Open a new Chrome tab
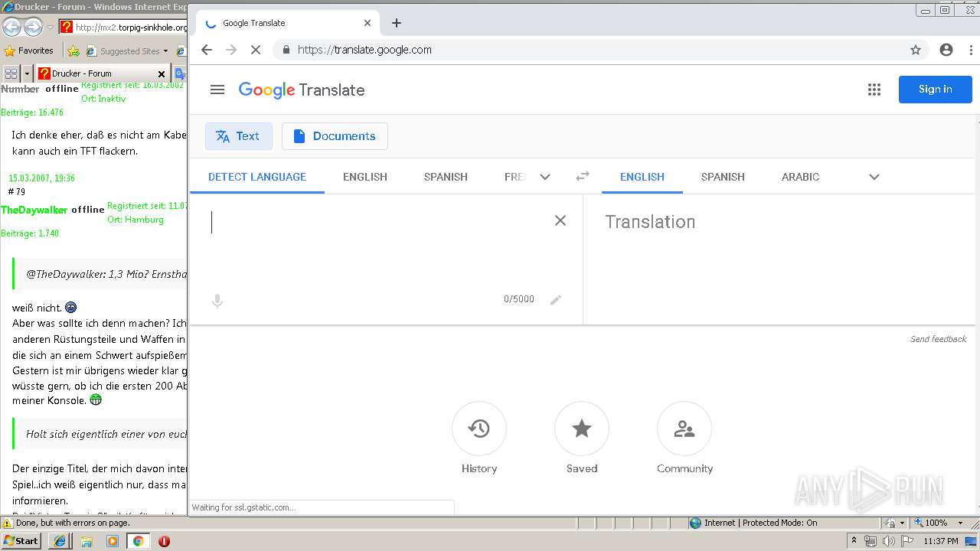The height and width of the screenshot is (551, 980). pos(397,23)
